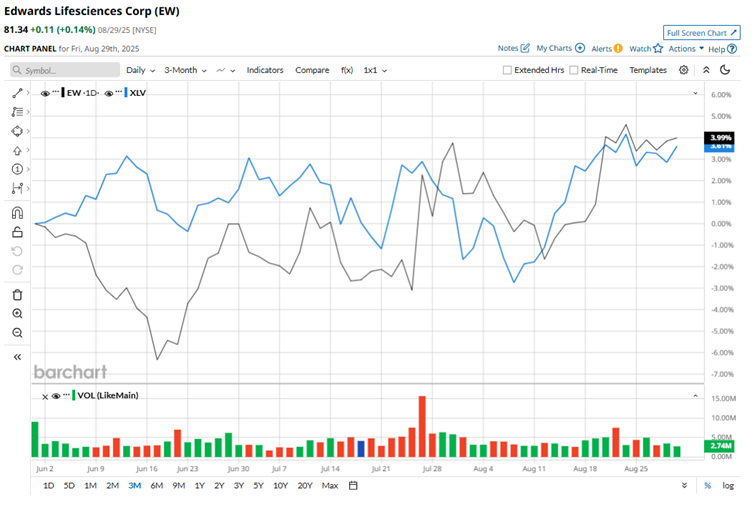Select the 1Y range

(x=200, y=486)
